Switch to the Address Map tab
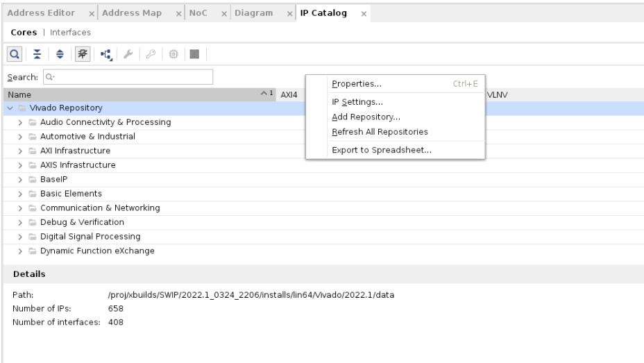This screenshot has height=363, width=644. [x=132, y=13]
